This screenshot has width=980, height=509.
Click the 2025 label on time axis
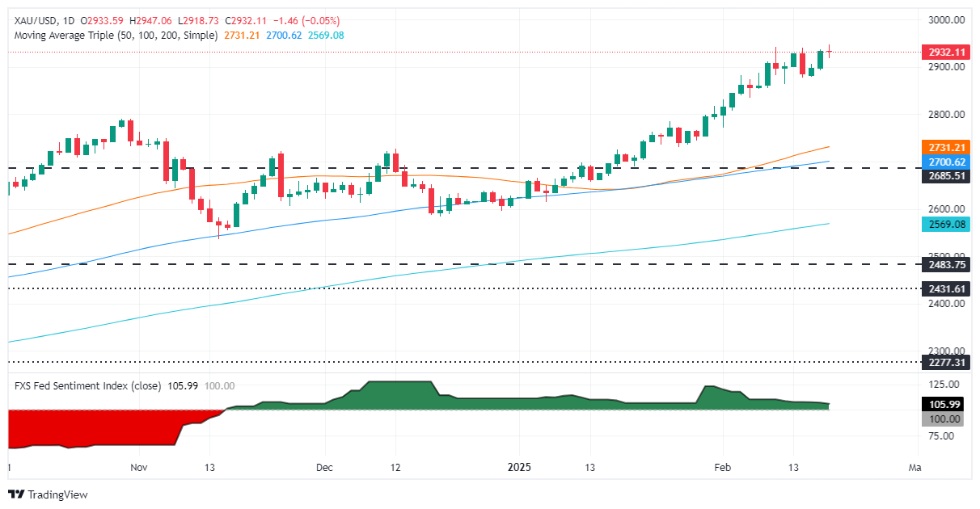click(519, 467)
